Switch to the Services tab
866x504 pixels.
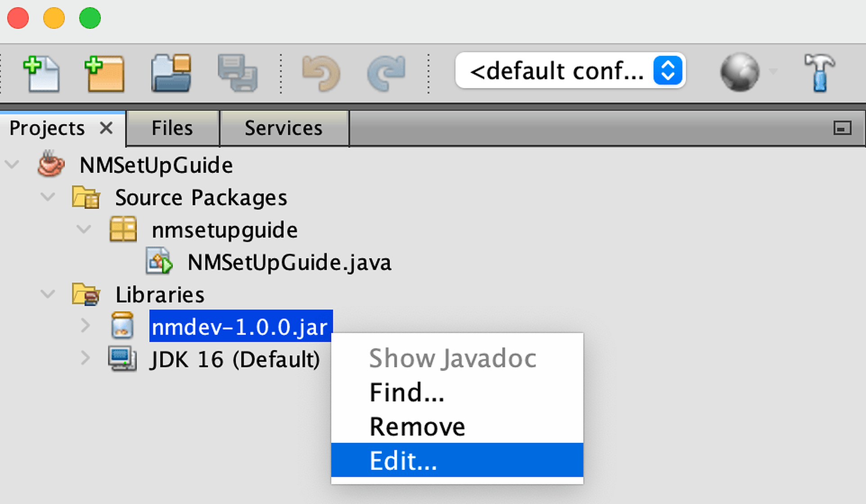[284, 128]
